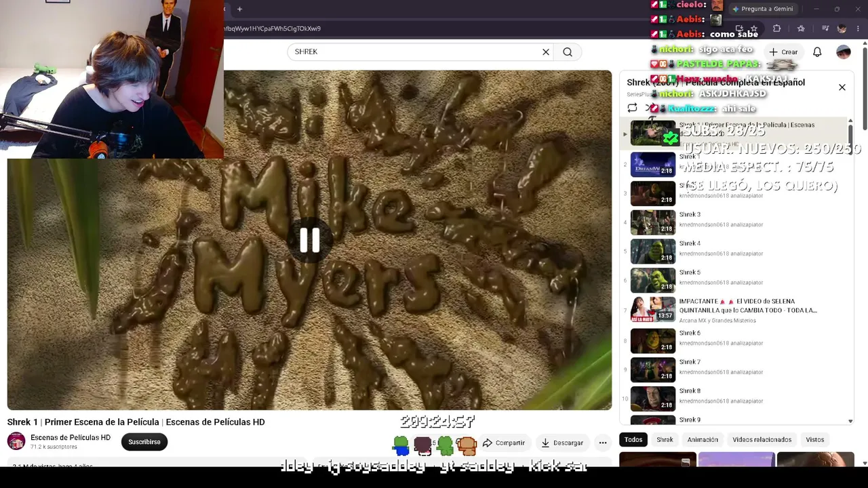Close the Shrek playlist panel
The image size is (868, 488).
[x=842, y=87]
